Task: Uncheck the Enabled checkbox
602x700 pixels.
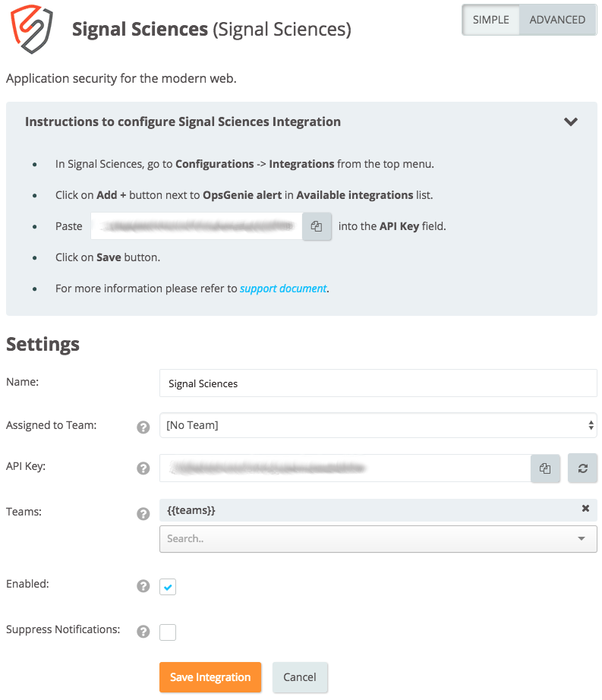Action: 168,587
